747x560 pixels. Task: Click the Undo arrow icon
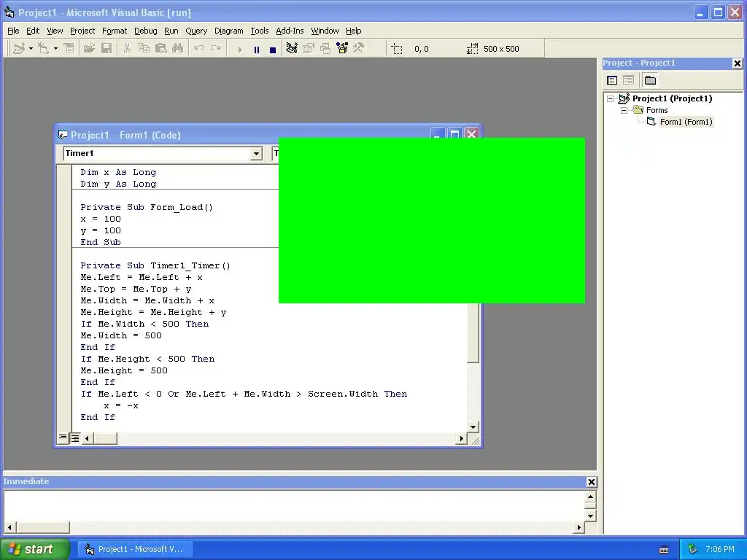click(x=199, y=49)
